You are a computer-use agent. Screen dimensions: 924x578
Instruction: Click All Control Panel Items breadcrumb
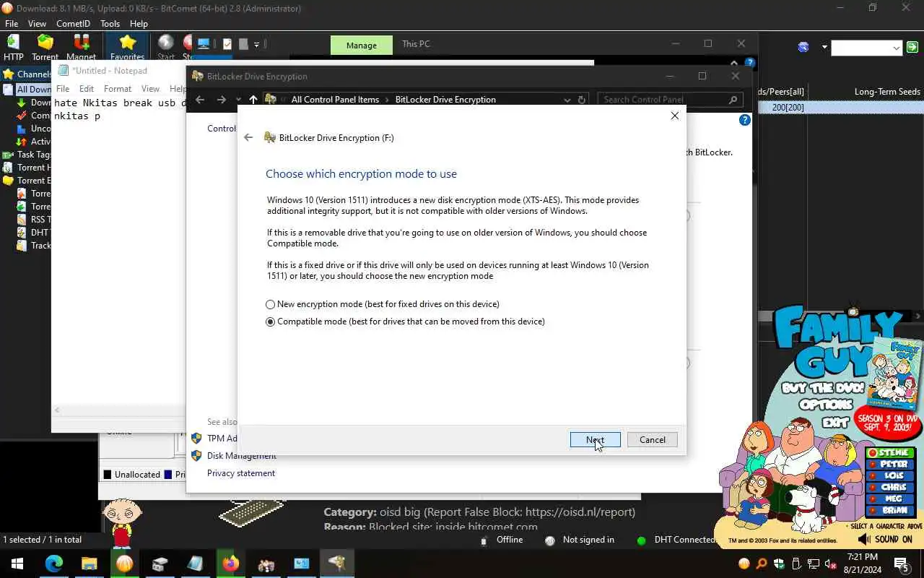coord(335,100)
